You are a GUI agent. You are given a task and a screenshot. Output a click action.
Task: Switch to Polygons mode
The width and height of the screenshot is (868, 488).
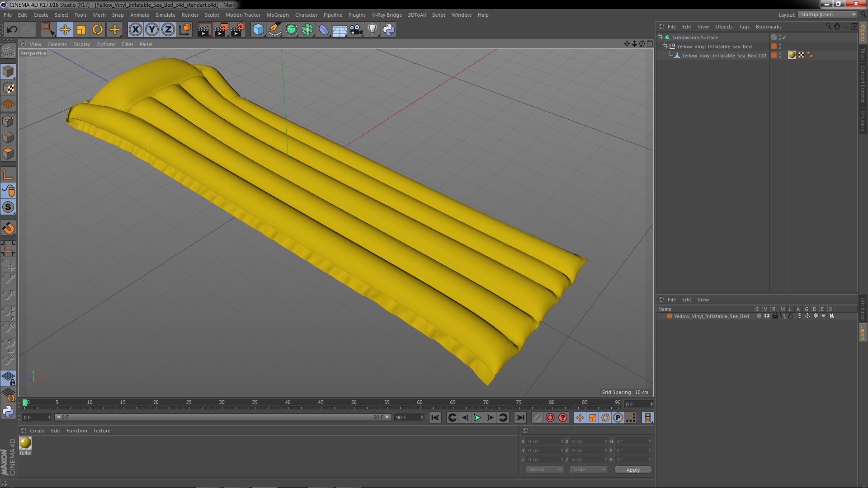8,154
